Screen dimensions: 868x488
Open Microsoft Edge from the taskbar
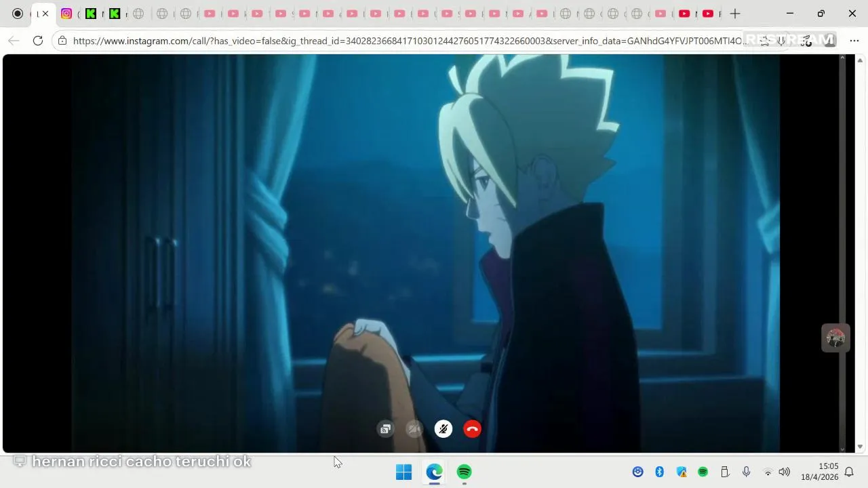coord(434,472)
